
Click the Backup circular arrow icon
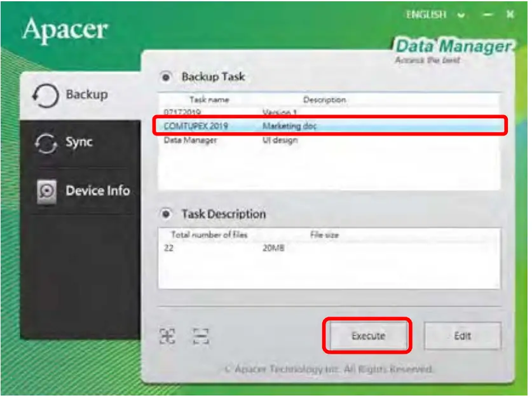pos(46,95)
